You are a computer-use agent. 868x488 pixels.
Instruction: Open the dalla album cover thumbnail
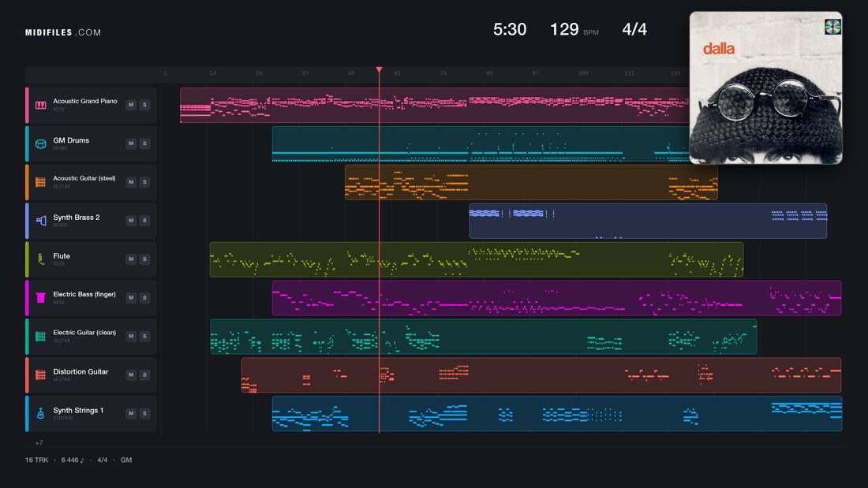click(765, 88)
